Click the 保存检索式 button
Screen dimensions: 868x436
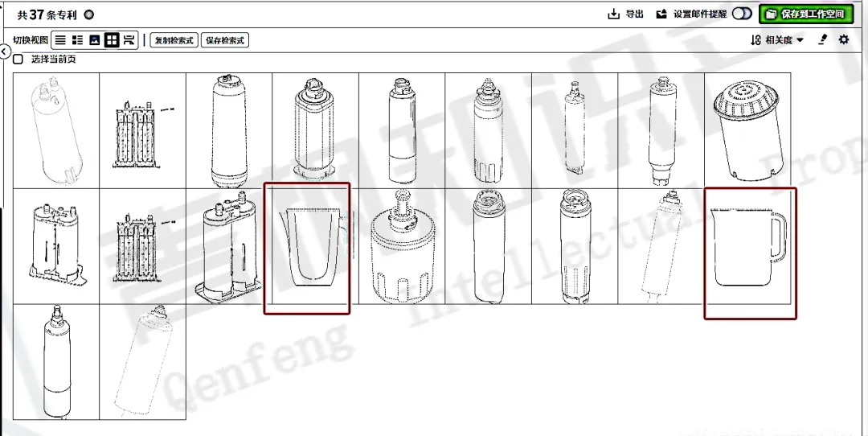pyautogui.click(x=225, y=40)
